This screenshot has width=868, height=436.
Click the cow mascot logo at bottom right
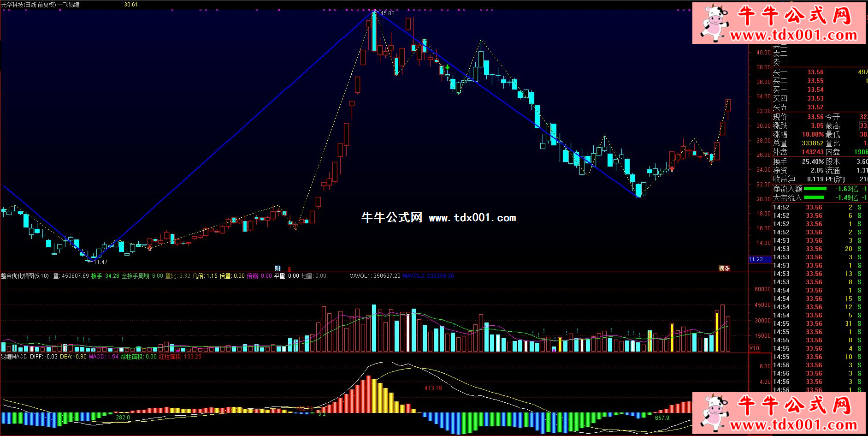click(x=712, y=412)
